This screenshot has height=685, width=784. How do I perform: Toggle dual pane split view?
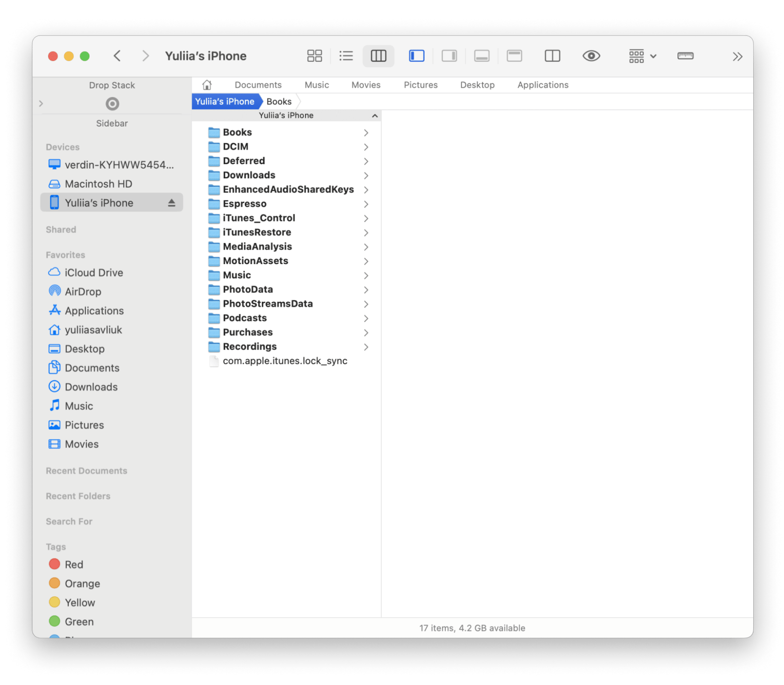(552, 56)
